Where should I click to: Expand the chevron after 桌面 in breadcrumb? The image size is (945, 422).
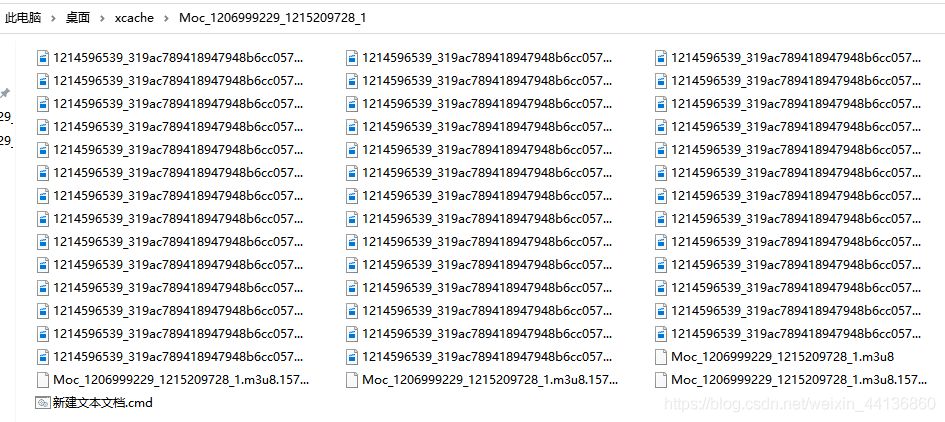tap(102, 18)
